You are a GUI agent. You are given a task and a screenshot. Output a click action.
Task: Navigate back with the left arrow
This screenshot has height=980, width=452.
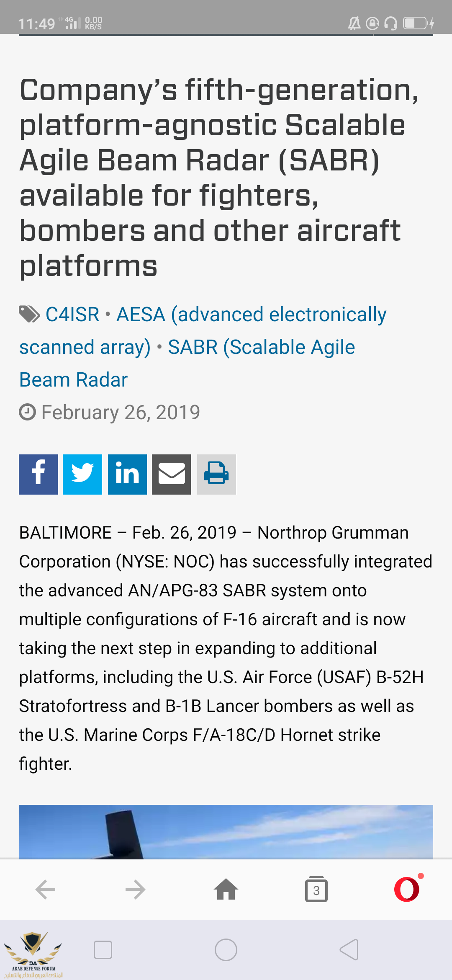45,889
